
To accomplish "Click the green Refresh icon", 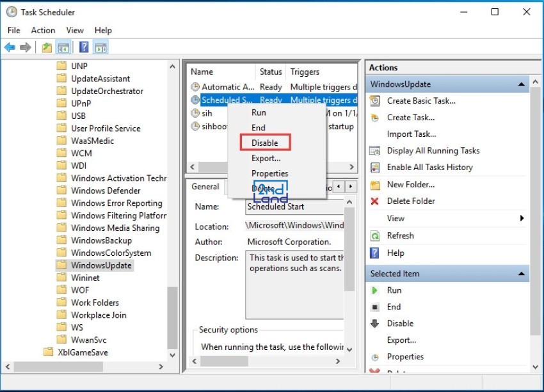I will coord(375,235).
